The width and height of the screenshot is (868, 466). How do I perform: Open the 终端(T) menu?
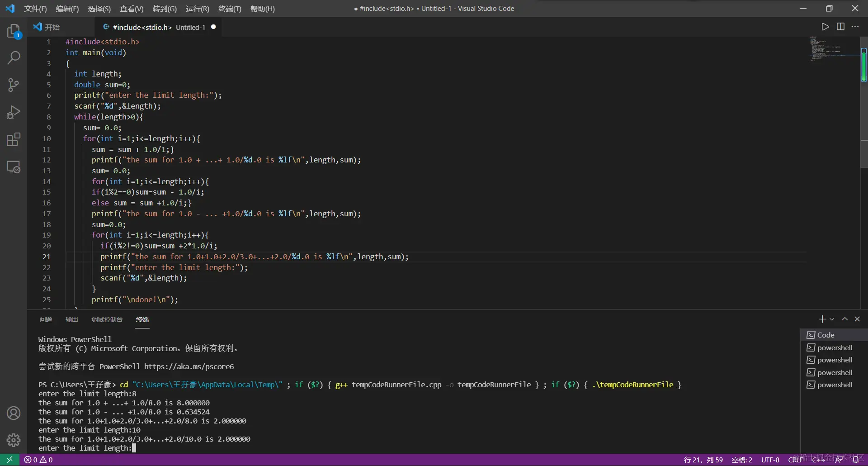pos(230,9)
